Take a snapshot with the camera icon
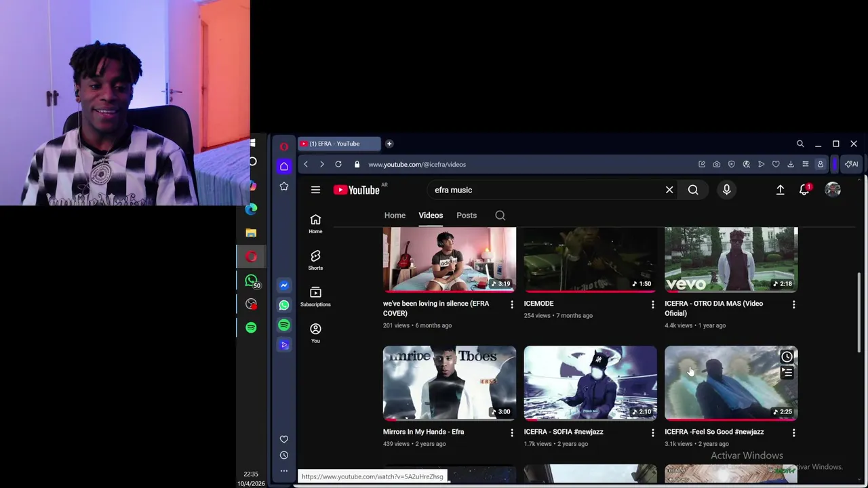The width and height of the screenshot is (868, 488). tap(716, 164)
